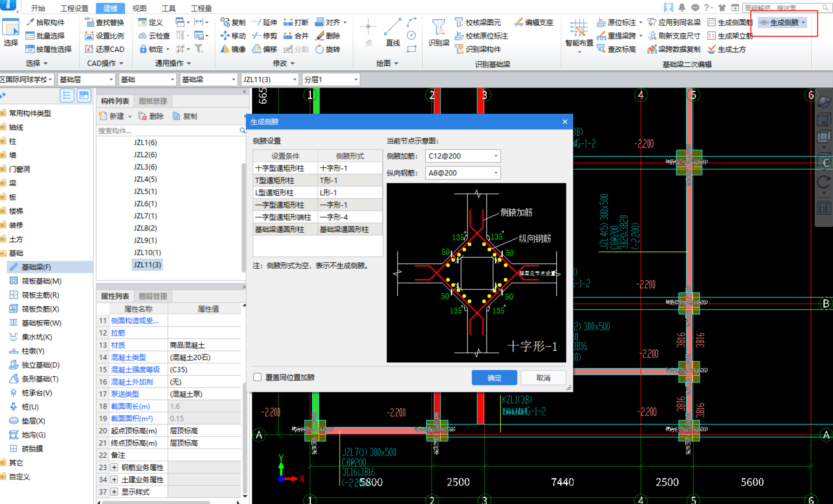Viewport: 833px width, 504px height.
Task: Check the 覆盖同位置加腋 checkbox
Action: click(257, 377)
